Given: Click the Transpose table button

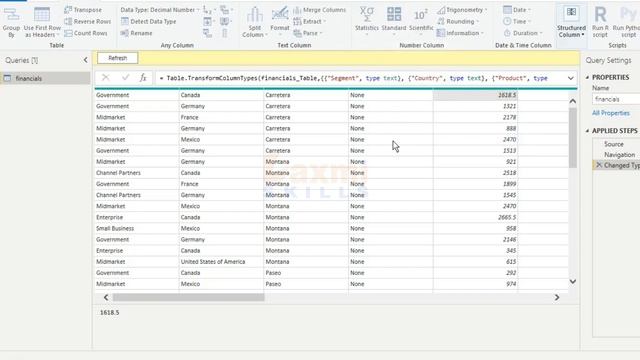Looking at the screenshot, I should (83, 10).
